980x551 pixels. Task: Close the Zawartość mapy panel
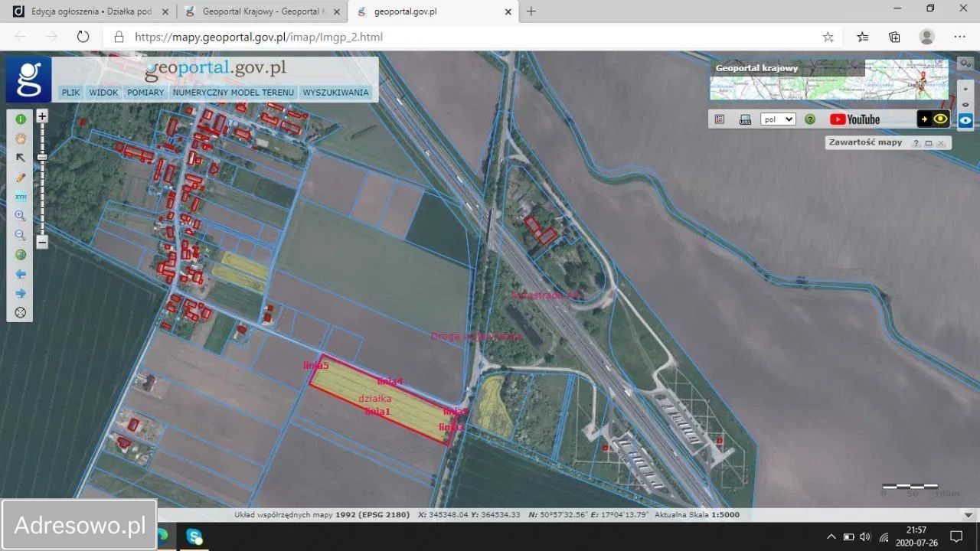941,143
